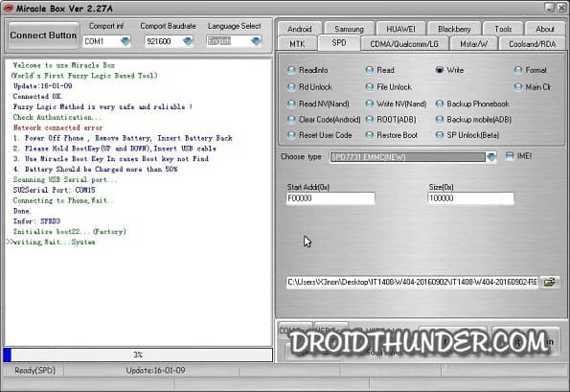Click 'Infor: SPRD3' log line
Screen dimensions: 570x392
tap(36, 221)
